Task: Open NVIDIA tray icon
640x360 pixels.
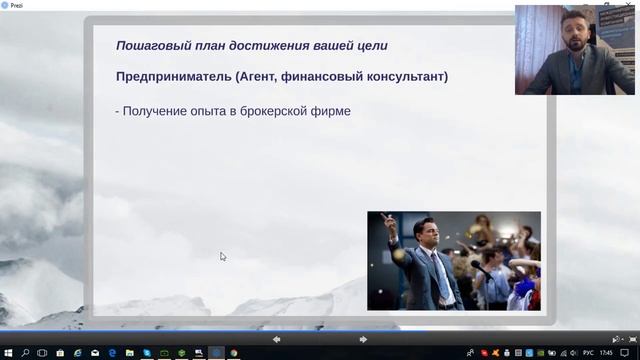Action: (x=541, y=353)
